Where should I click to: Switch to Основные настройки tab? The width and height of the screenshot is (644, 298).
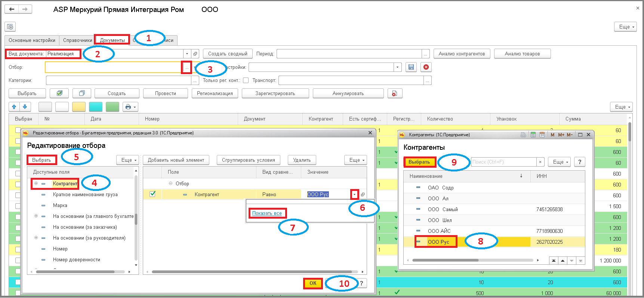coord(32,40)
